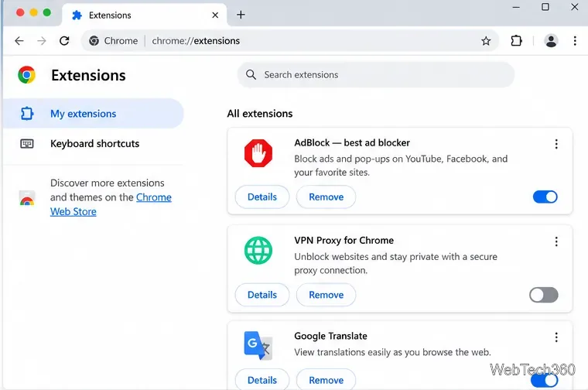Click 'AdBlock — best ad blocker' title
This screenshot has height=390, width=588.
[x=352, y=142]
